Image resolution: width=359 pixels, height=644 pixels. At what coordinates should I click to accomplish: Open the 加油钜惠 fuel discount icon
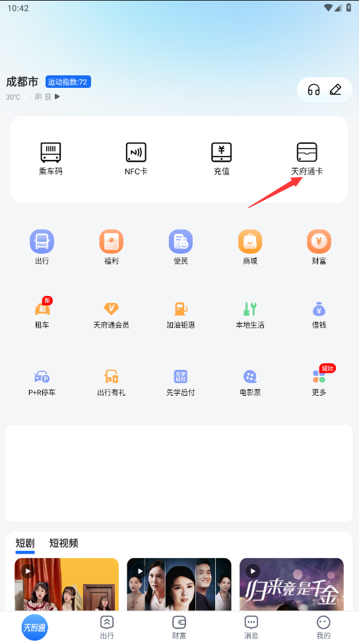tap(181, 315)
